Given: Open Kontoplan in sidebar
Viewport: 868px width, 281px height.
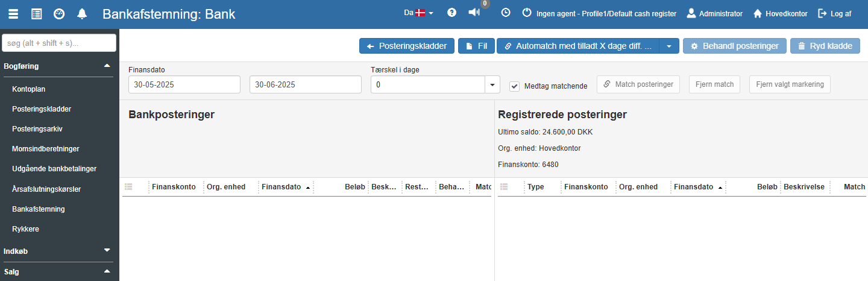Looking at the screenshot, I should click(x=29, y=89).
